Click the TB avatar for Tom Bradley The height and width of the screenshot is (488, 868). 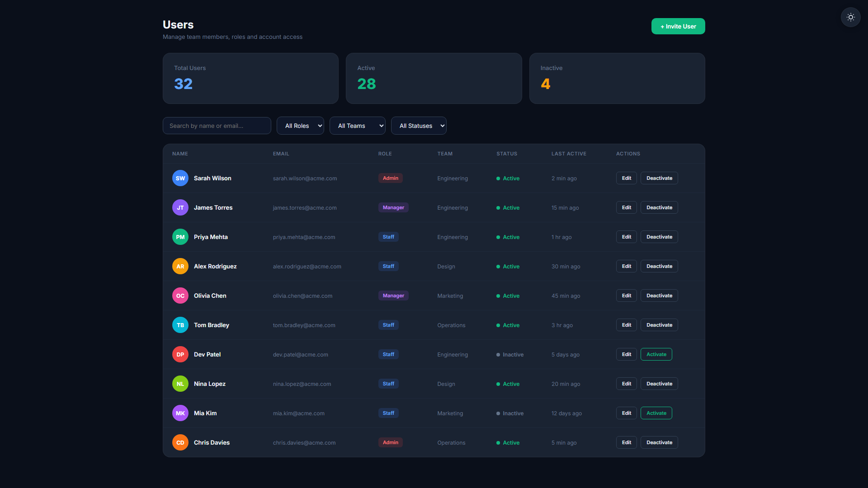(x=180, y=325)
